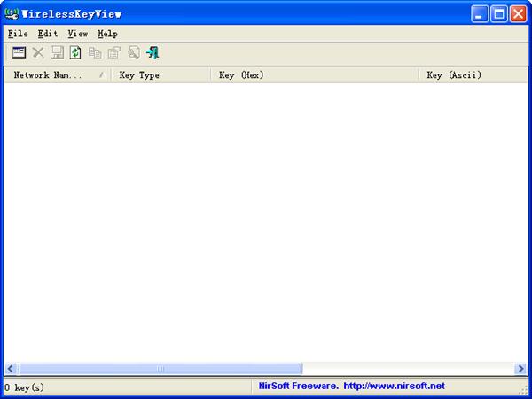
Task: Click the Exit door icon
Action: tap(153, 52)
